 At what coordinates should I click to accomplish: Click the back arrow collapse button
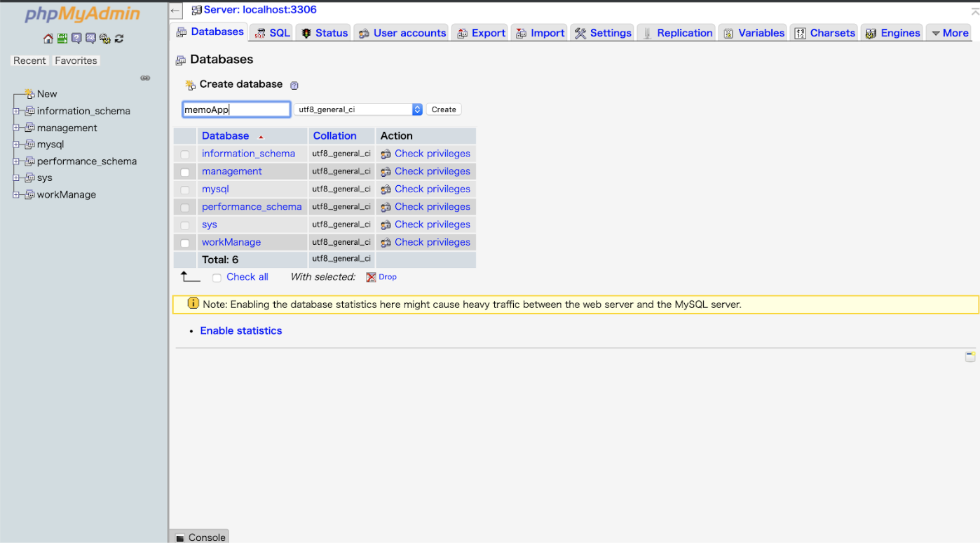[176, 11]
